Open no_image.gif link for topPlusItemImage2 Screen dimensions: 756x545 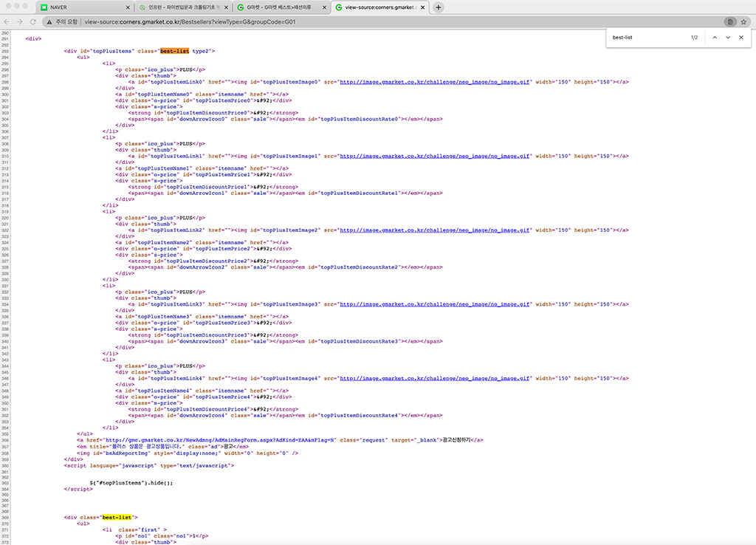(x=434, y=230)
